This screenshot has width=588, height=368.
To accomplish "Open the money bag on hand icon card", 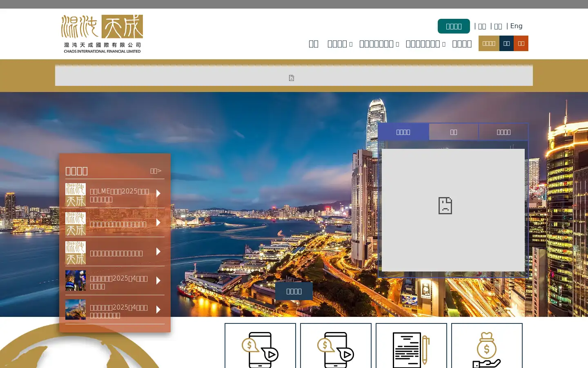I will click(x=487, y=346).
